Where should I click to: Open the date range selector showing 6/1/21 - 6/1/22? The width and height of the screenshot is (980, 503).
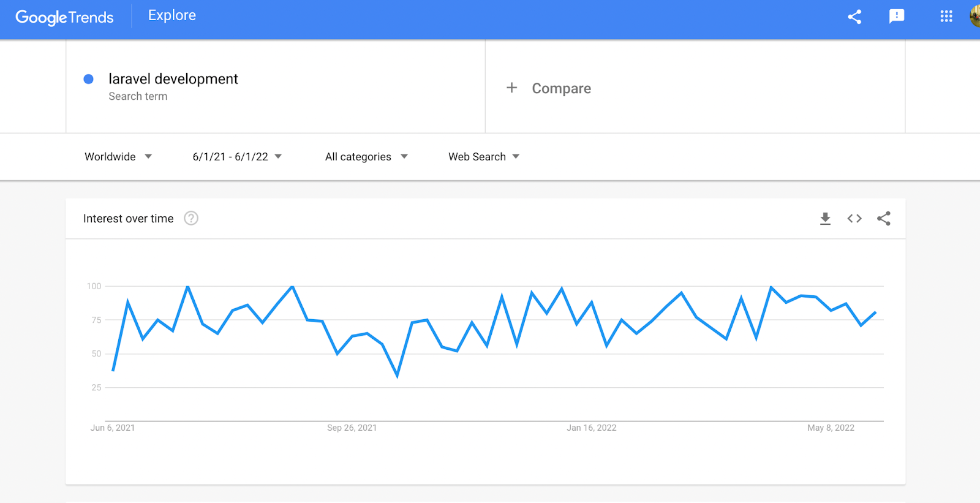236,156
